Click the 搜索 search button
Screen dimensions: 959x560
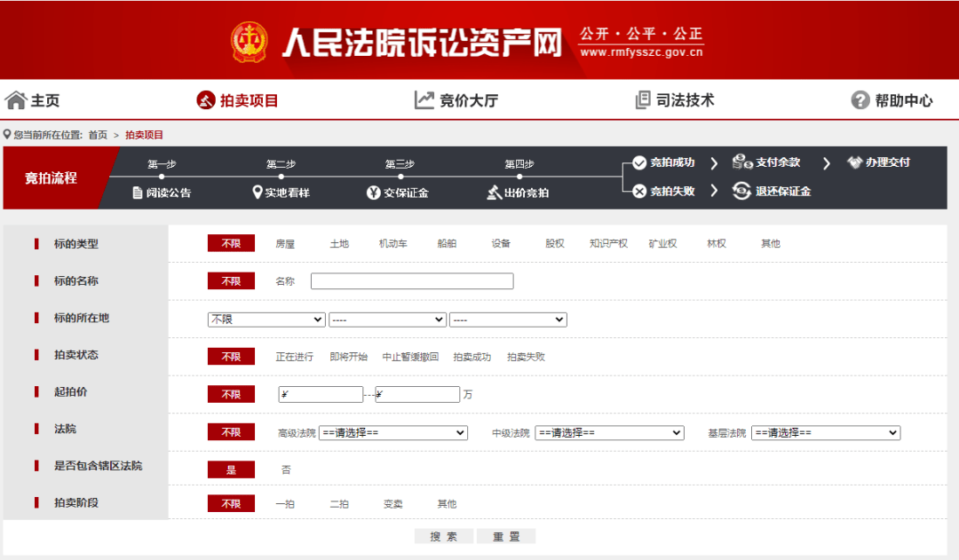[444, 536]
